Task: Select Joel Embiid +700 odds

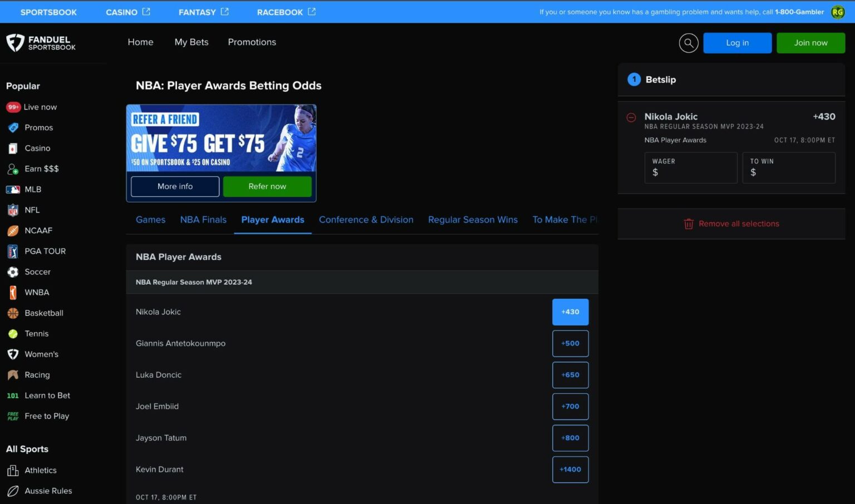Action: point(570,406)
